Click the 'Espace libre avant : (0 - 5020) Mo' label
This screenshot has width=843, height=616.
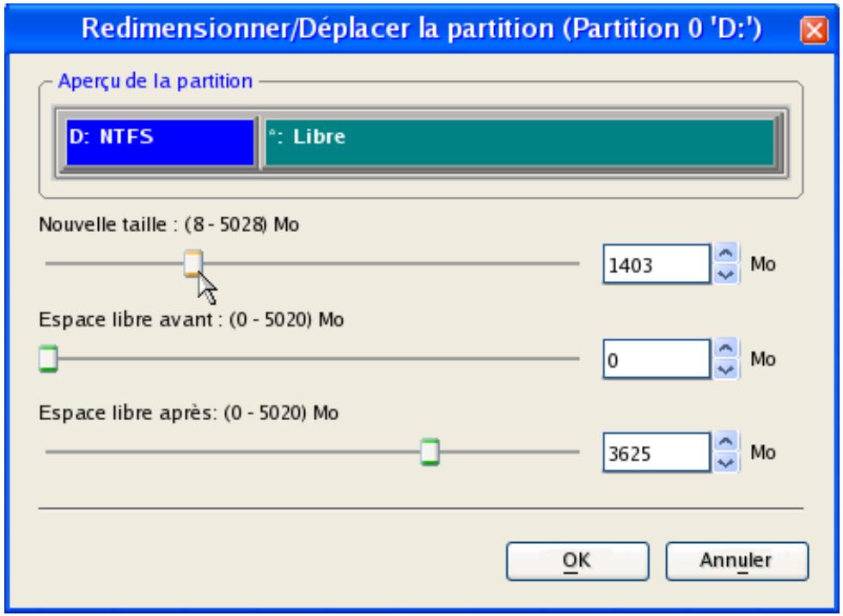coord(192,320)
